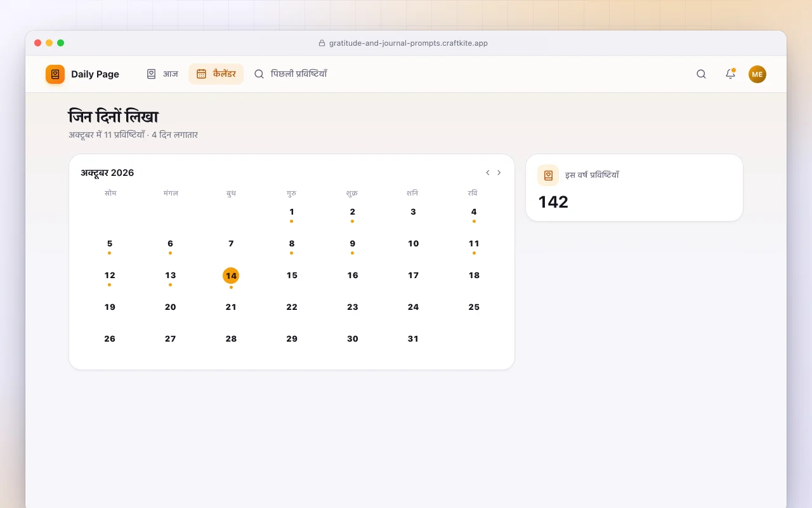Screen dimensions: 812x508
Task: Select date 26 in calendar
Action: pos(110,340)
